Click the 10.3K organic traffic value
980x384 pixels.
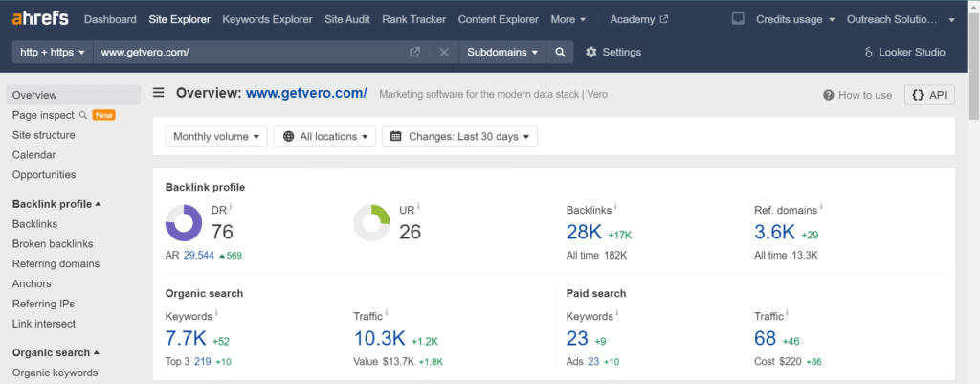[379, 338]
